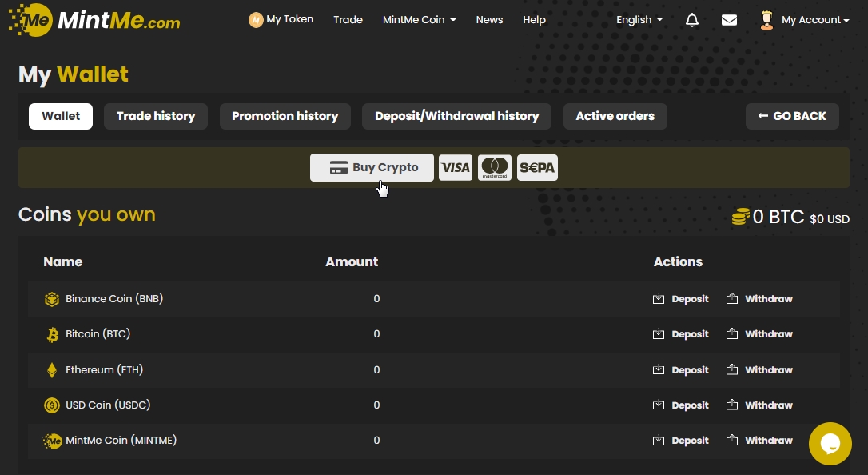The height and width of the screenshot is (475, 868).
Task: Click the Visa payment icon
Action: click(456, 168)
